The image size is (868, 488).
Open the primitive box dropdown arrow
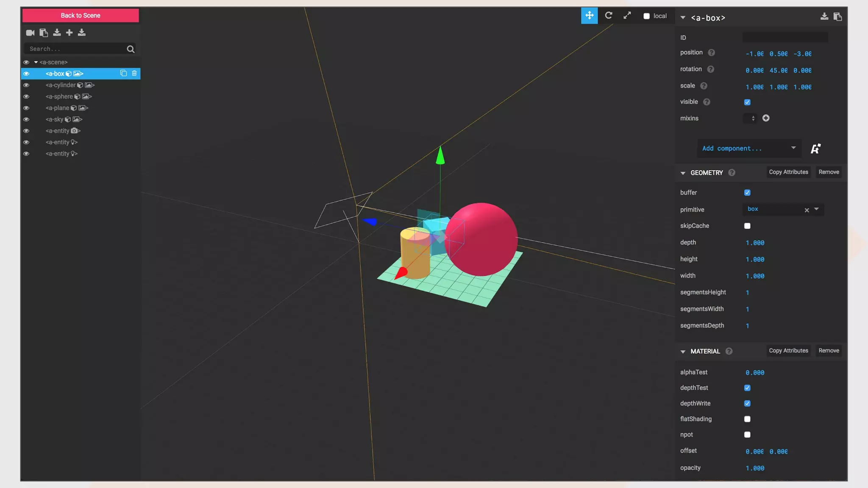[x=816, y=209]
